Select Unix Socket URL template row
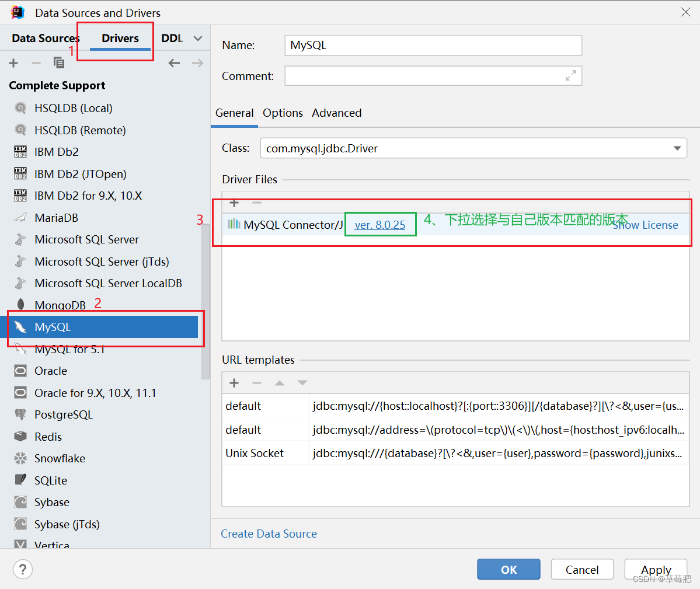 coord(456,453)
